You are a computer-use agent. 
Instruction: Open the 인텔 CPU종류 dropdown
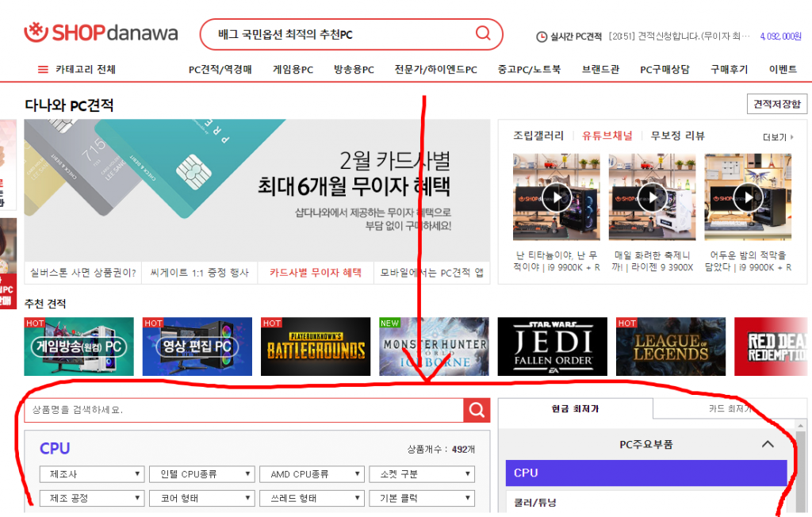(x=201, y=474)
